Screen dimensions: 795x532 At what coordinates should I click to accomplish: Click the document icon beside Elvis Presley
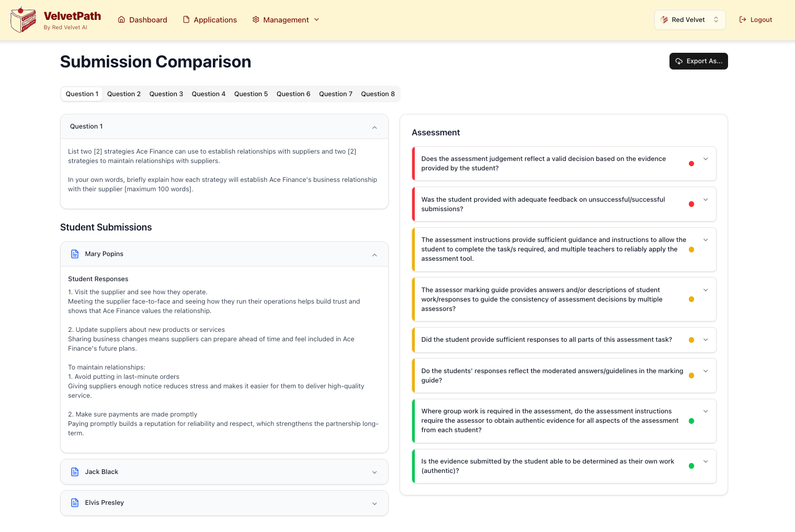pyautogui.click(x=75, y=503)
